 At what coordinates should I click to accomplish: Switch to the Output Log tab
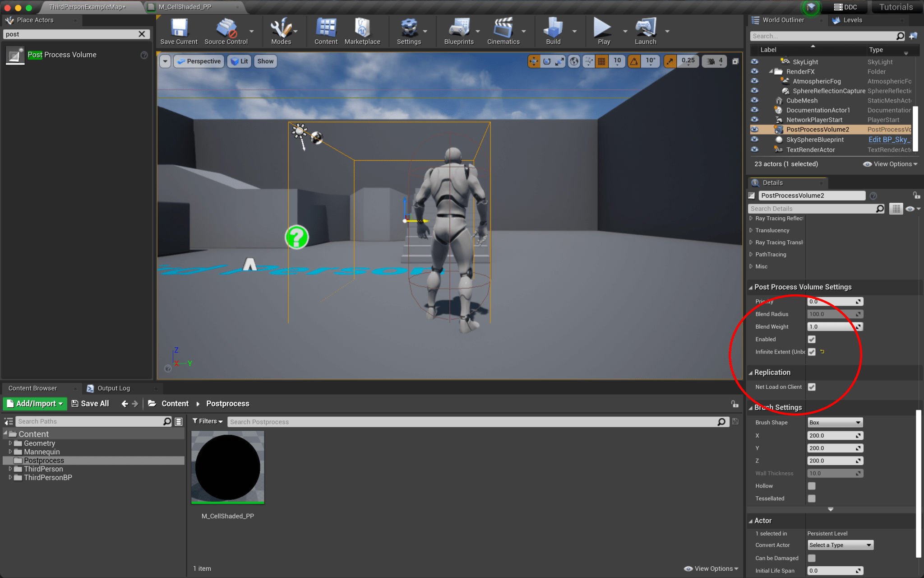113,388
